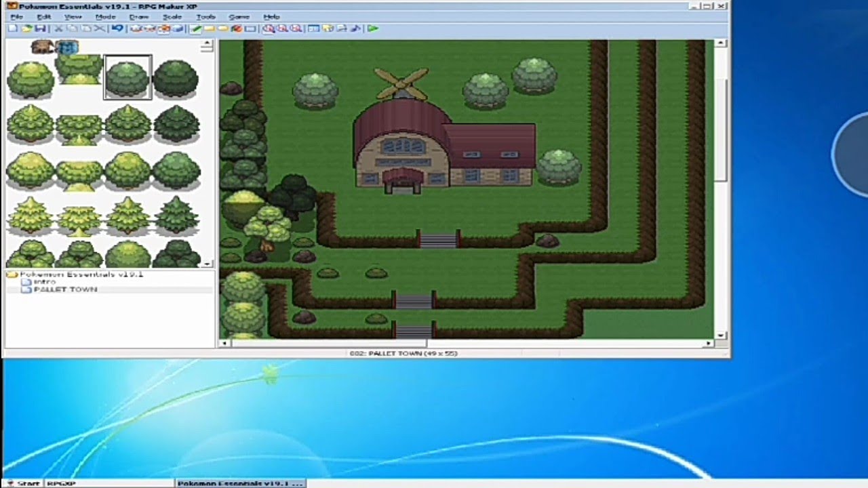The height and width of the screenshot is (488, 868).
Task: Pick the treasure chest tile in palette
Action: [43, 47]
